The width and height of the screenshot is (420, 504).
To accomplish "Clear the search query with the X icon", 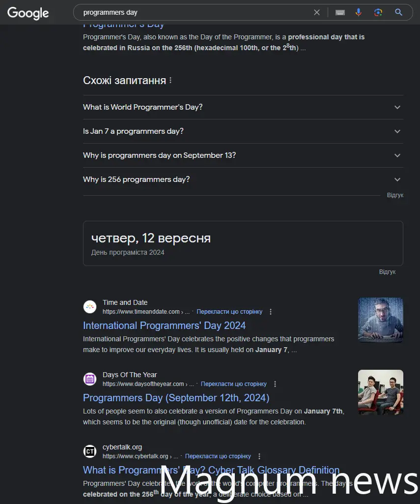I will pos(317,12).
